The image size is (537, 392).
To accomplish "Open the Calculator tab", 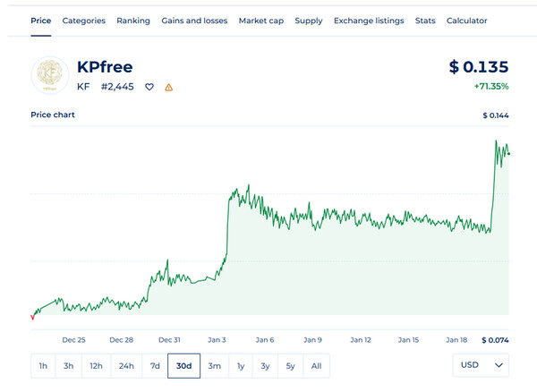I will point(466,21).
